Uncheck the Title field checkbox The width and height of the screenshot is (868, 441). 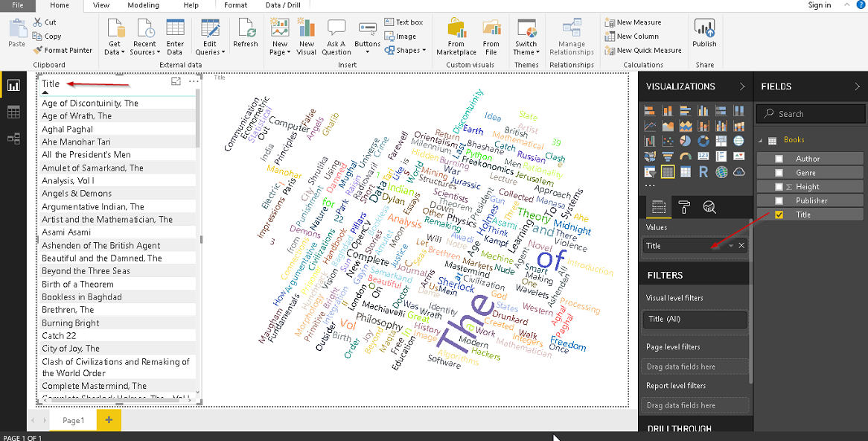779,215
